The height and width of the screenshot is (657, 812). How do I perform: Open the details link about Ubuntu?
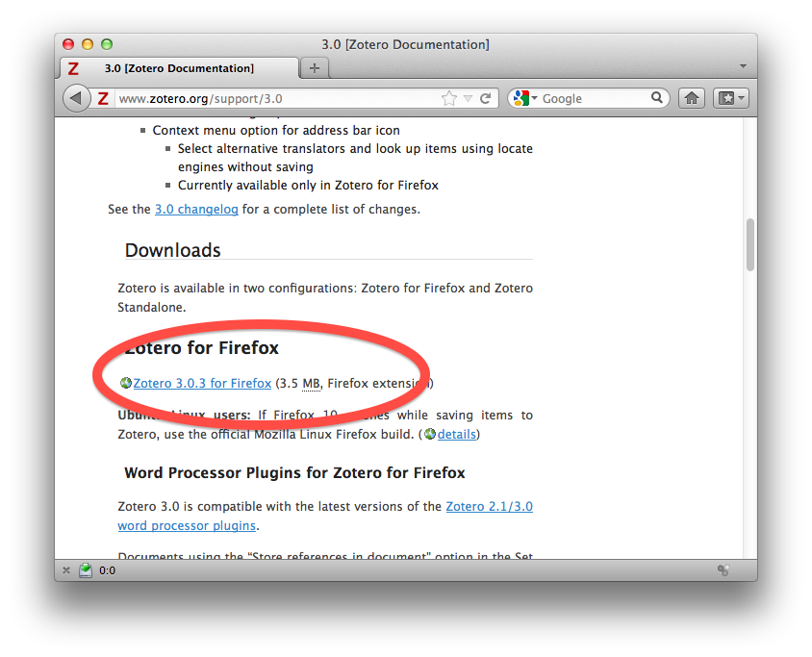456,434
